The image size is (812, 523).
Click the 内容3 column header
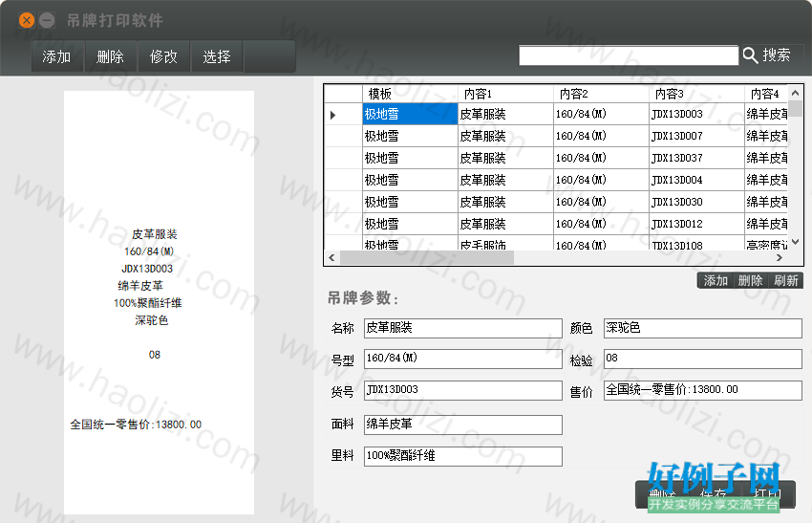click(696, 94)
